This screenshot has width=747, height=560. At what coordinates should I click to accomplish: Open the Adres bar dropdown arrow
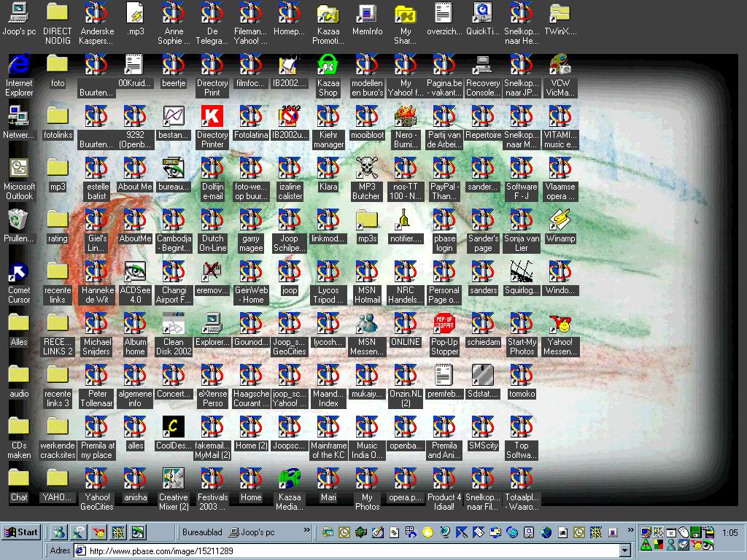625,551
